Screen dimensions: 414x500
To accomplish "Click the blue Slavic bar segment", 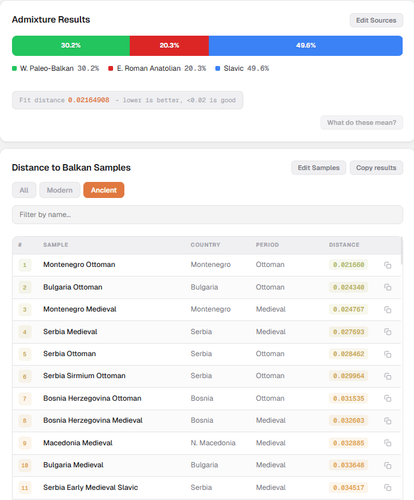I will tap(306, 46).
